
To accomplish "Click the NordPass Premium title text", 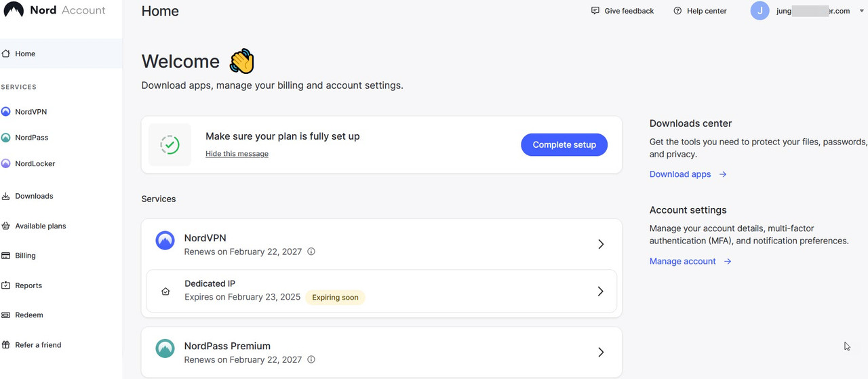I will (227, 346).
